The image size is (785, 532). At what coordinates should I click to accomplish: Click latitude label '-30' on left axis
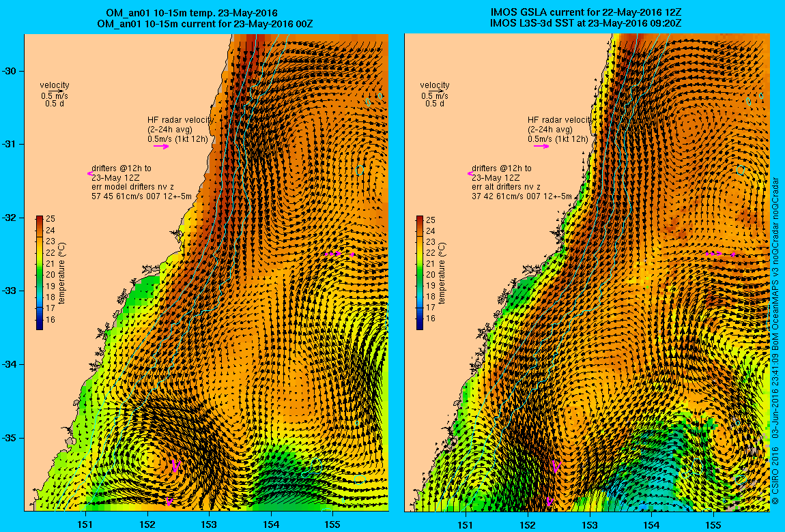[10, 71]
